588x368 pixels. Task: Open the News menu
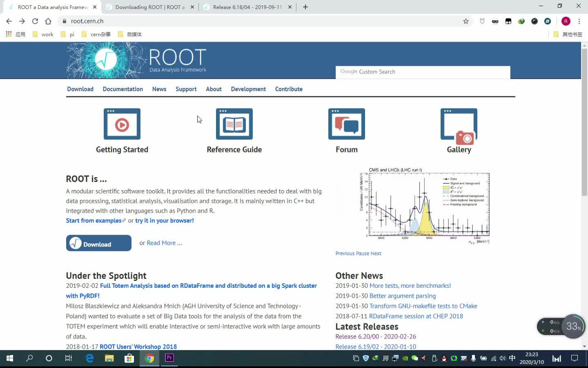click(159, 89)
